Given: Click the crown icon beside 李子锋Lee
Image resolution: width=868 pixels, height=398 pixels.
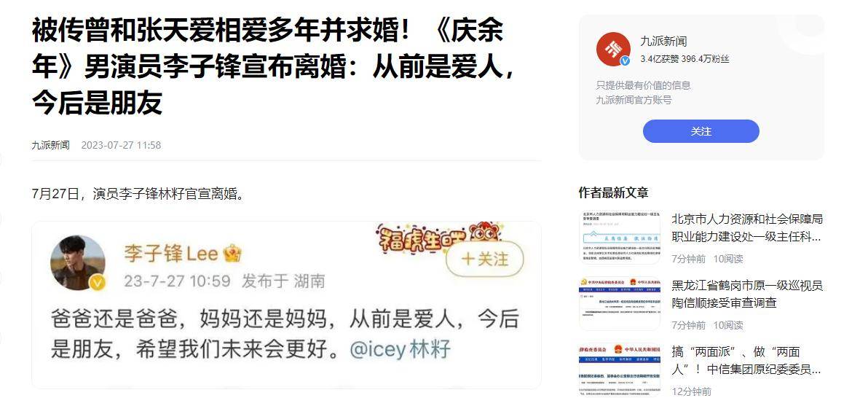Looking at the screenshot, I should tap(232, 254).
